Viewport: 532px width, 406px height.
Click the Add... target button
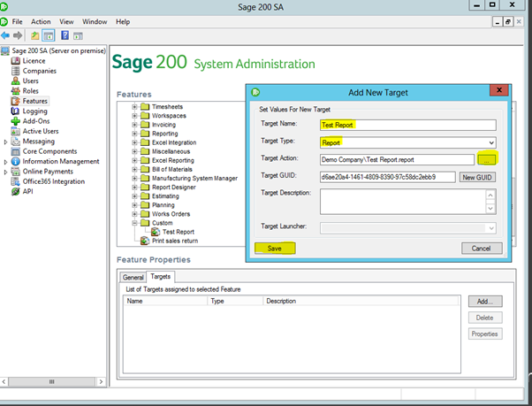485,301
